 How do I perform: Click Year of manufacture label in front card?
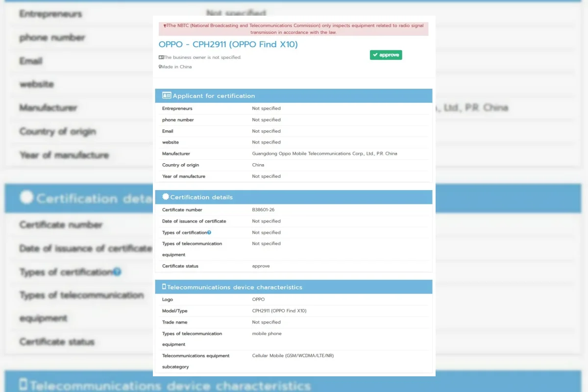pos(184,176)
